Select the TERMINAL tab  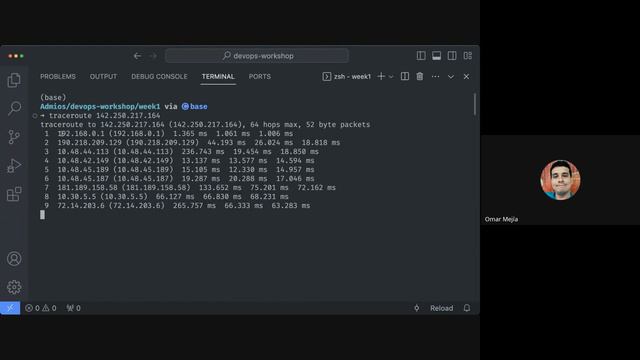[x=218, y=77]
